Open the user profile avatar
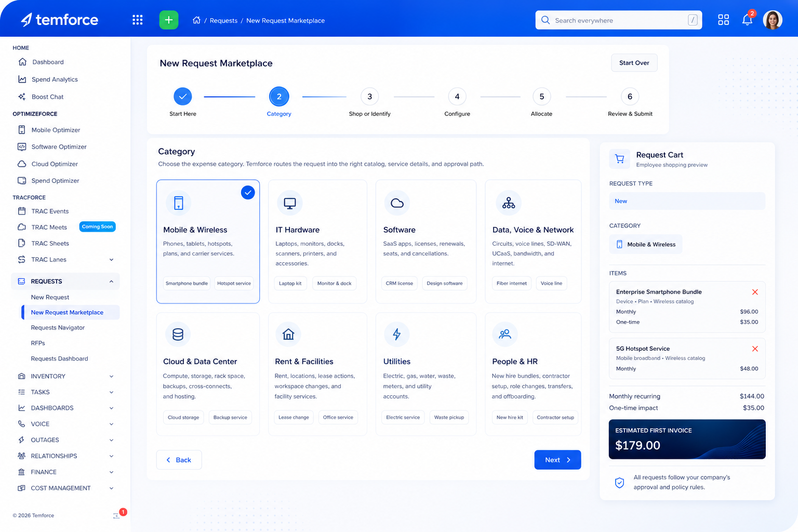 point(773,20)
